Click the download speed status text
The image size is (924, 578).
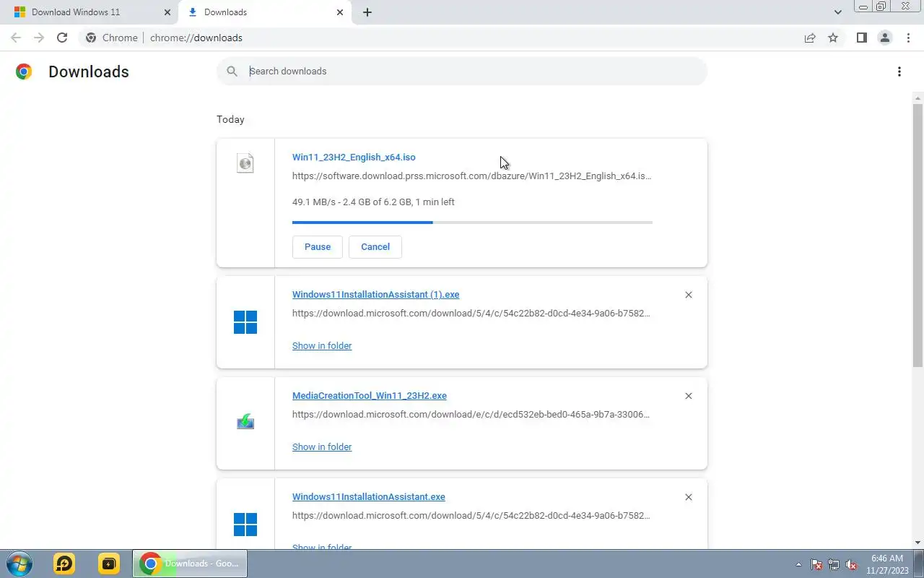[373, 202]
